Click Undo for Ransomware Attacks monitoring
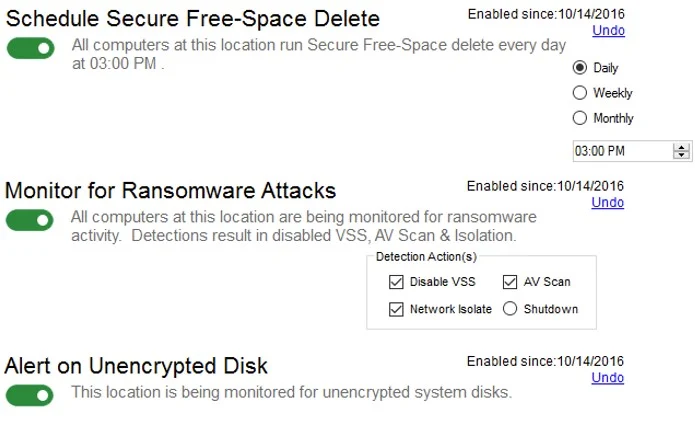Screen dimensions: 695x425 click(608, 203)
